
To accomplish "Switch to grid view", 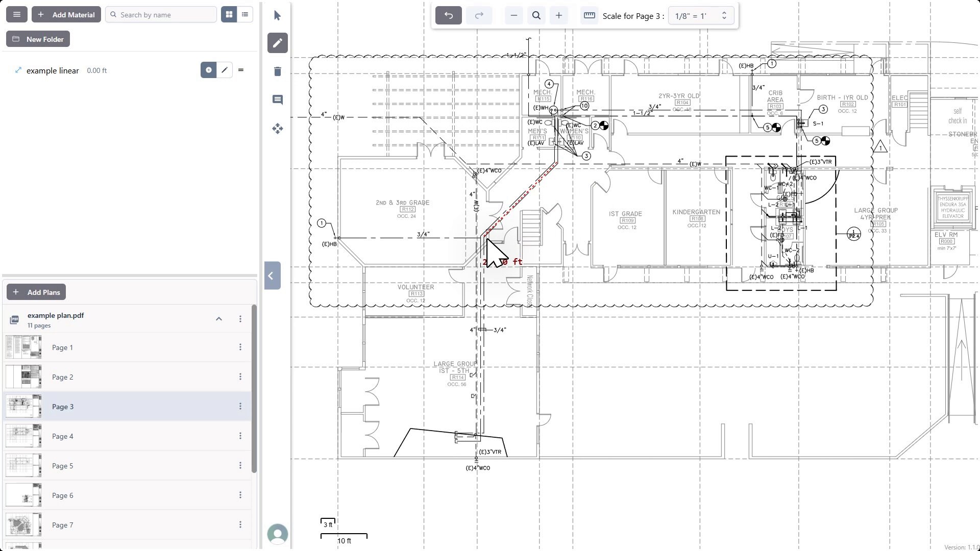I will (229, 14).
